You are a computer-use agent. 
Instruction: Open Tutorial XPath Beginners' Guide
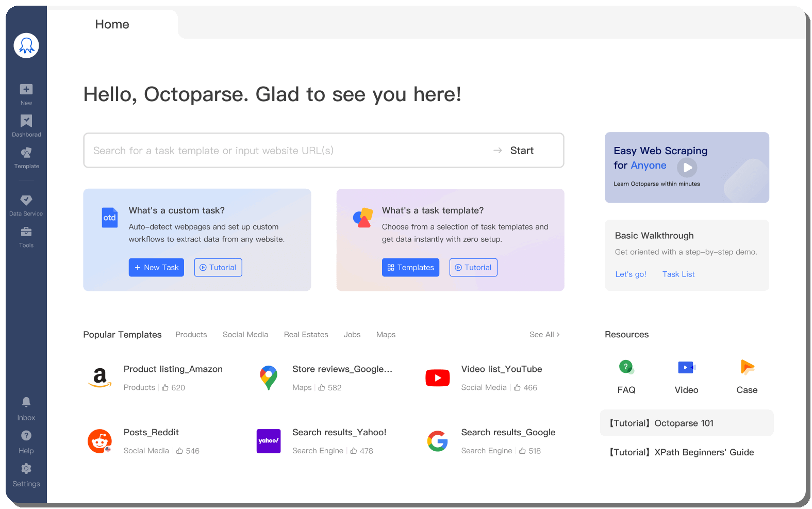(681, 452)
